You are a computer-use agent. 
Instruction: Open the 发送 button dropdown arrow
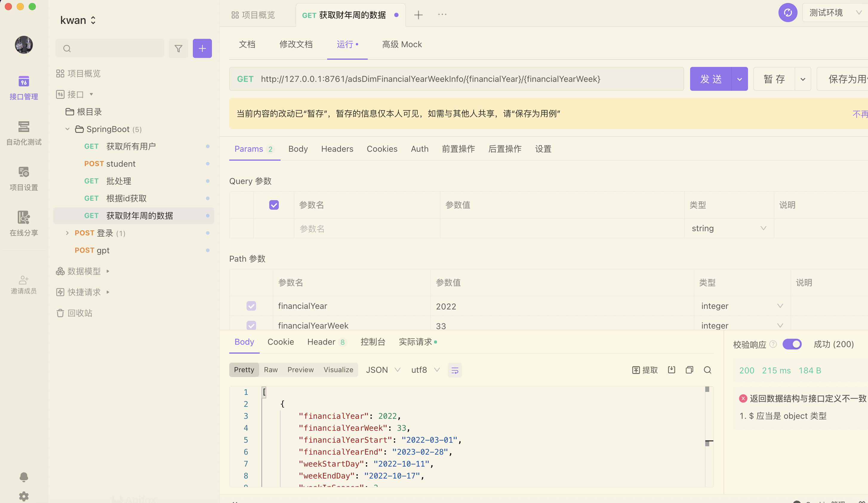click(740, 79)
